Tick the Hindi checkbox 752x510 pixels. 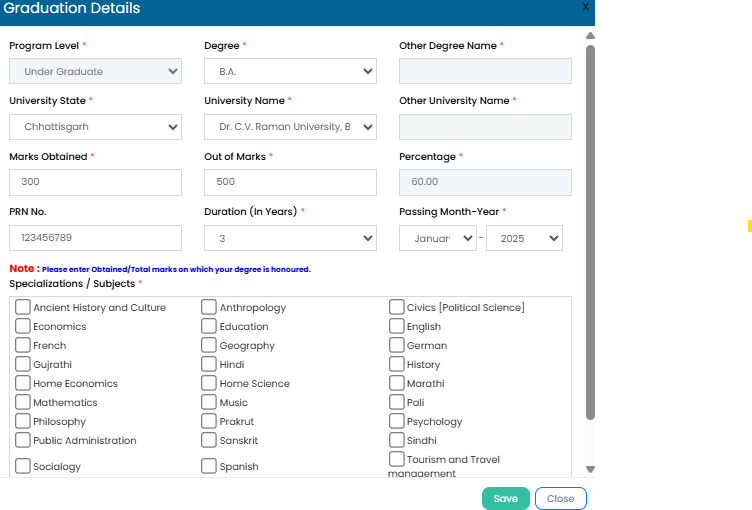(x=209, y=364)
